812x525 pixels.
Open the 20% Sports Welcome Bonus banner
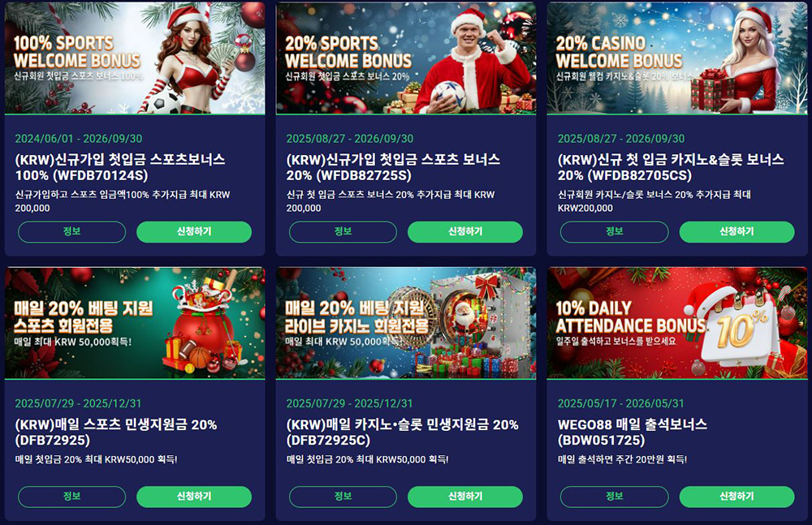tap(406, 58)
